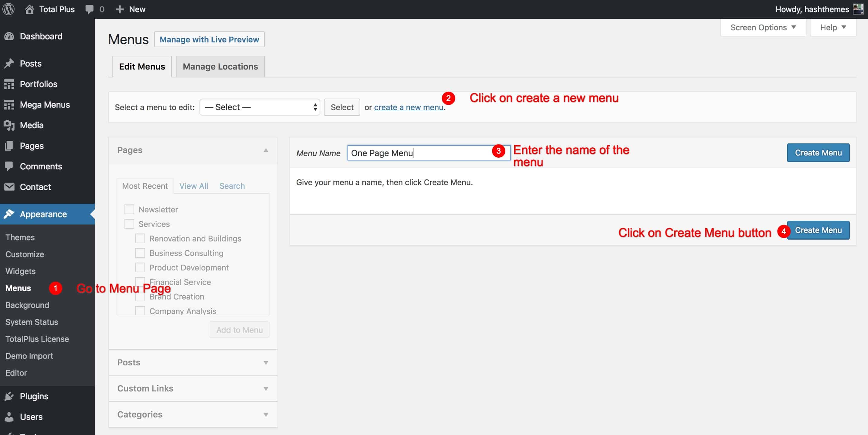Image resolution: width=868 pixels, height=435 pixels.
Task: Open TotalPlus License submenu item
Action: tap(37, 339)
